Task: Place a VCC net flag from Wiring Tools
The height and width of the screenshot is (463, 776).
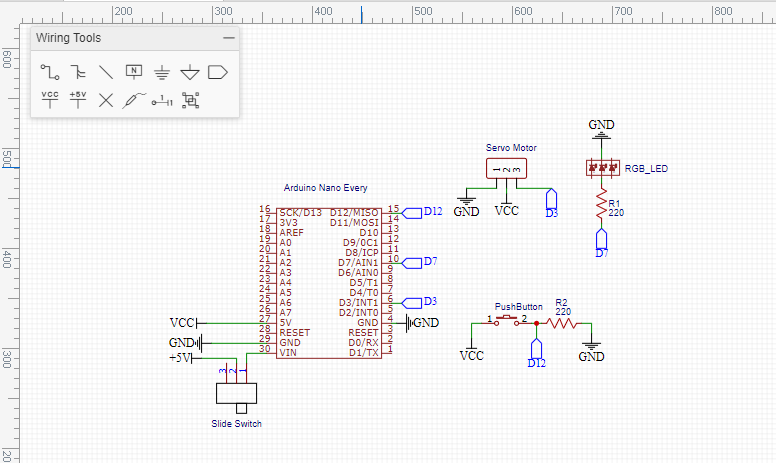Action: pos(50,100)
